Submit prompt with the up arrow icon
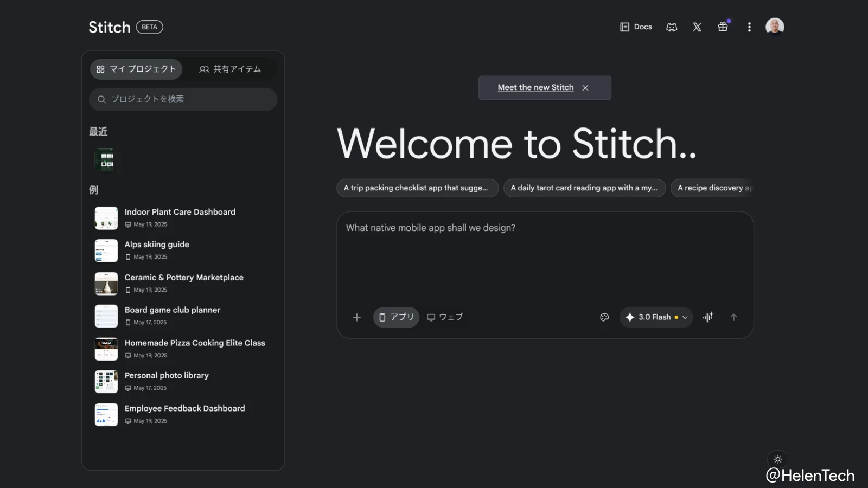The image size is (868, 488). [x=733, y=317]
